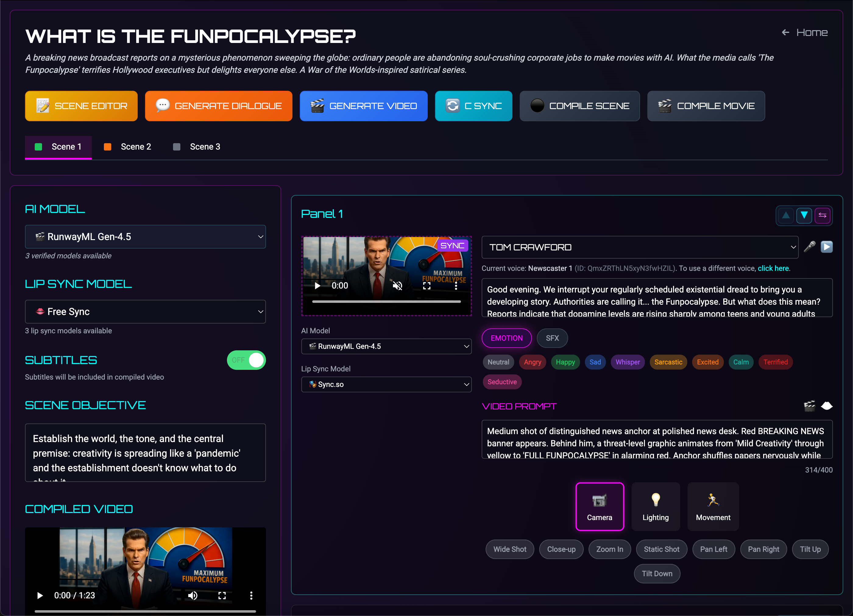853x616 pixels.
Task: Select the Lighting prompt category
Action: point(655,506)
